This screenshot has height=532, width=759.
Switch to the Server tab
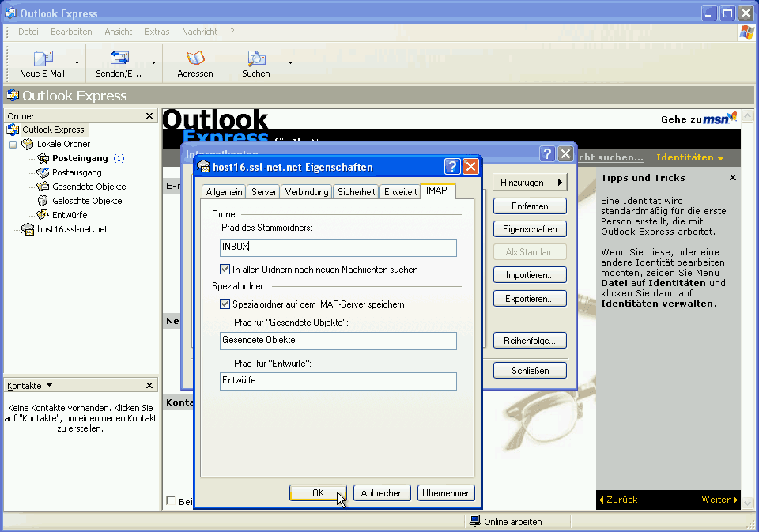pos(262,191)
